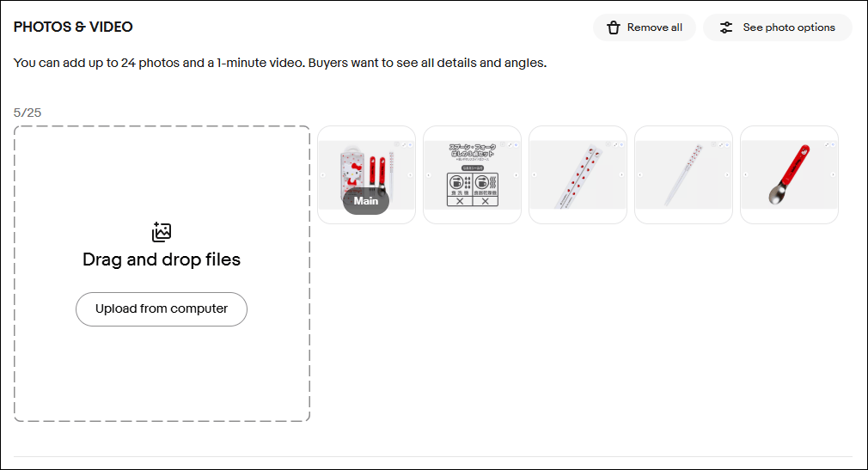Click expand icon on the Japanese instructions photo

[x=509, y=145]
